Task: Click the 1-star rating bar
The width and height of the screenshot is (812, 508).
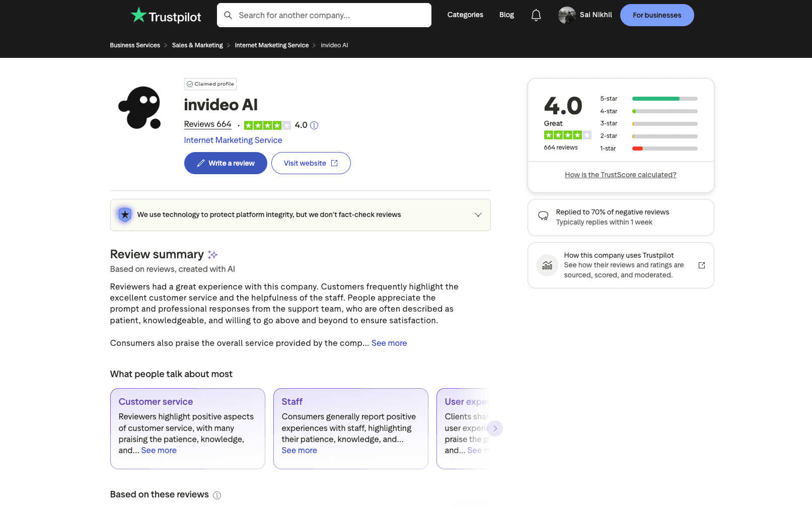Action: 665,148
